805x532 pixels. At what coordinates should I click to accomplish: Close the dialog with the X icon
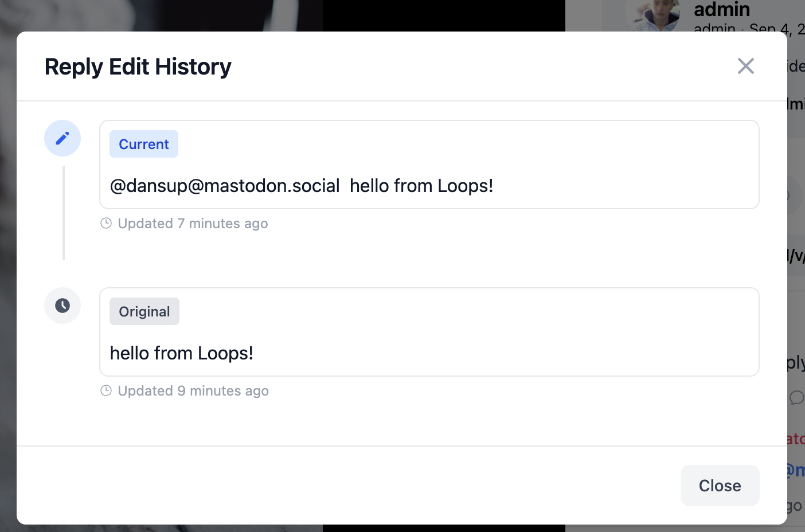pos(745,66)
